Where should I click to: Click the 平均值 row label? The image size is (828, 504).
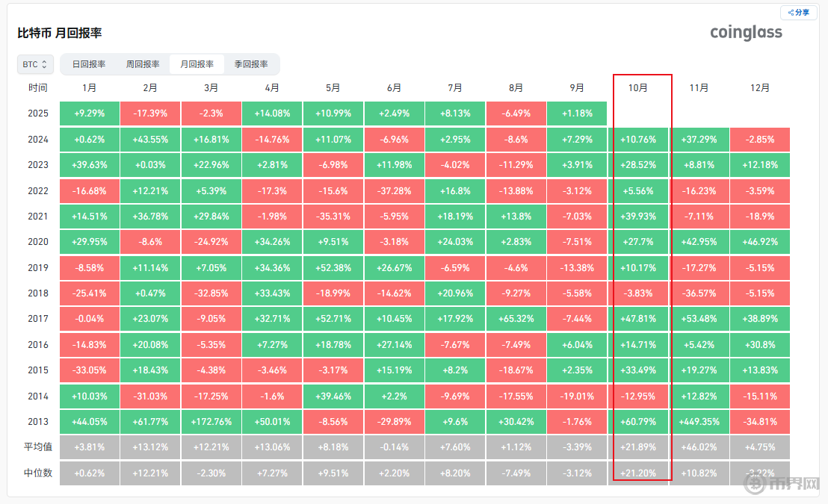(x=38, y=447)
